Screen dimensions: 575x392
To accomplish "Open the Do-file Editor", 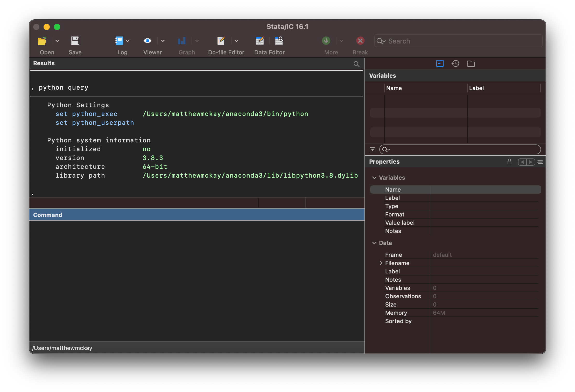I will tap(220, 41).
